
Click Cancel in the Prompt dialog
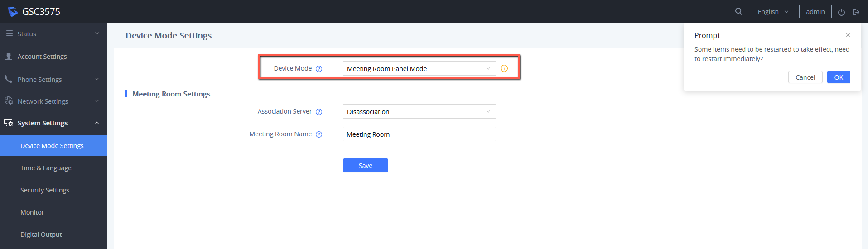805,77
